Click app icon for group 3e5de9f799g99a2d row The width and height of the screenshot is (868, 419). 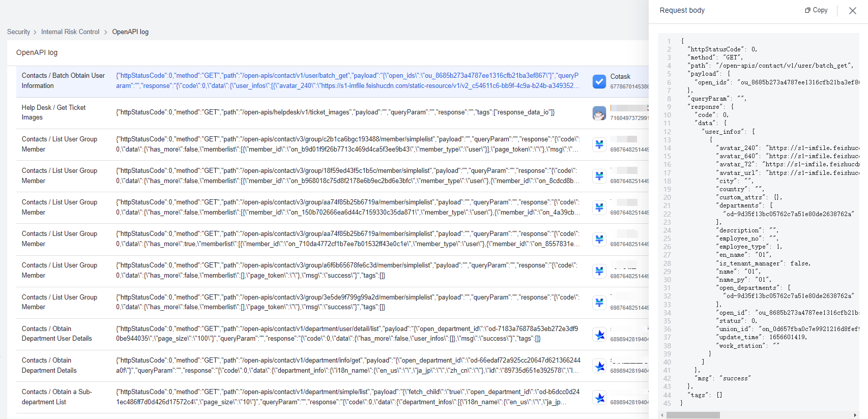point(599,303)
